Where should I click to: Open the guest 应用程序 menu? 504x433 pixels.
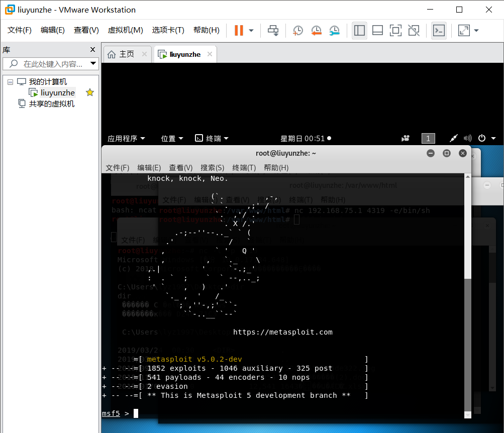coord(126,139)
